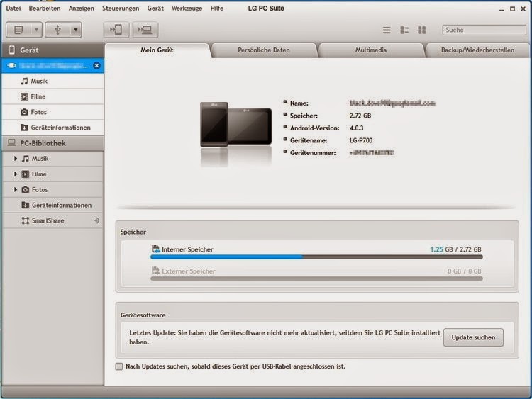The height and width of the screenshot is (399, 532).
Task: Open SmartShare in the sidebar
Action: (x=53, y=220)
